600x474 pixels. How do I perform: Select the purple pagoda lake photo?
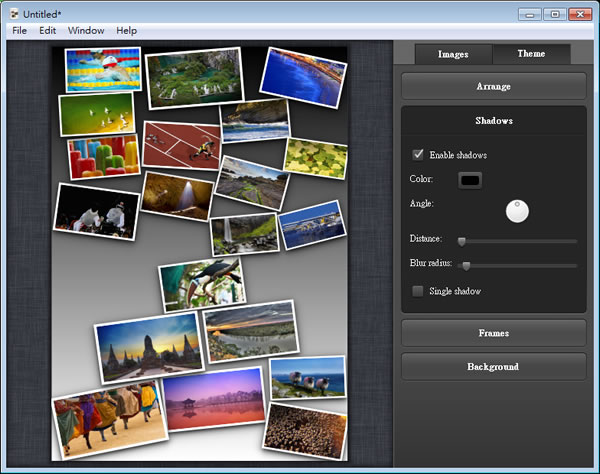[214, 399]
